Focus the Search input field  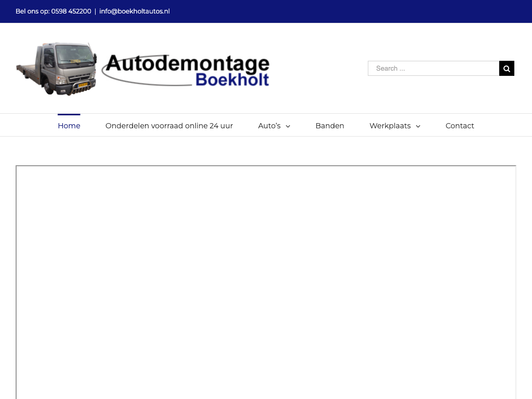tap(433, 69)
